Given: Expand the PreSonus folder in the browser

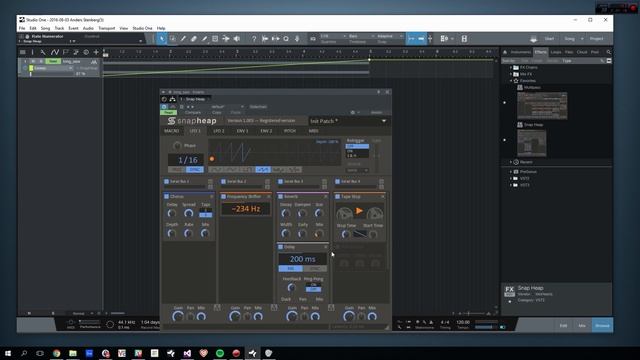Looking at the screenshot, I should (511, 172).
